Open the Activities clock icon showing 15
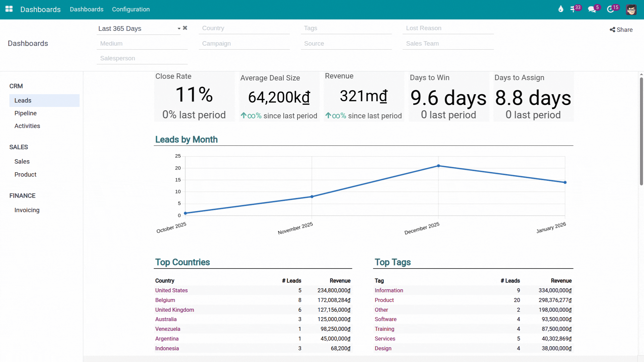 [611, 9]
